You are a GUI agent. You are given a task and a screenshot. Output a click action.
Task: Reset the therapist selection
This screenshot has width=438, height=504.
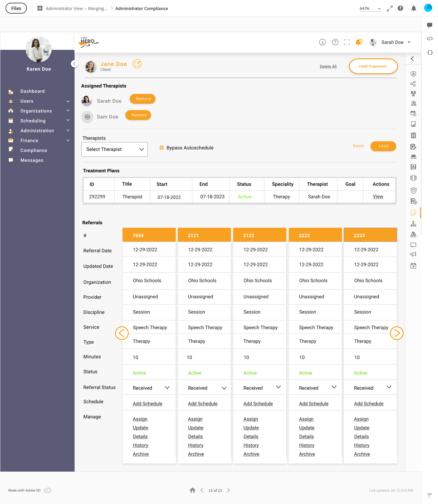point(358,146)
